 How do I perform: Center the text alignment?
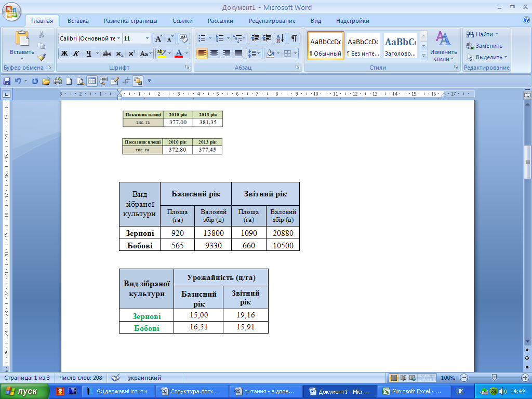click(214, 54)
